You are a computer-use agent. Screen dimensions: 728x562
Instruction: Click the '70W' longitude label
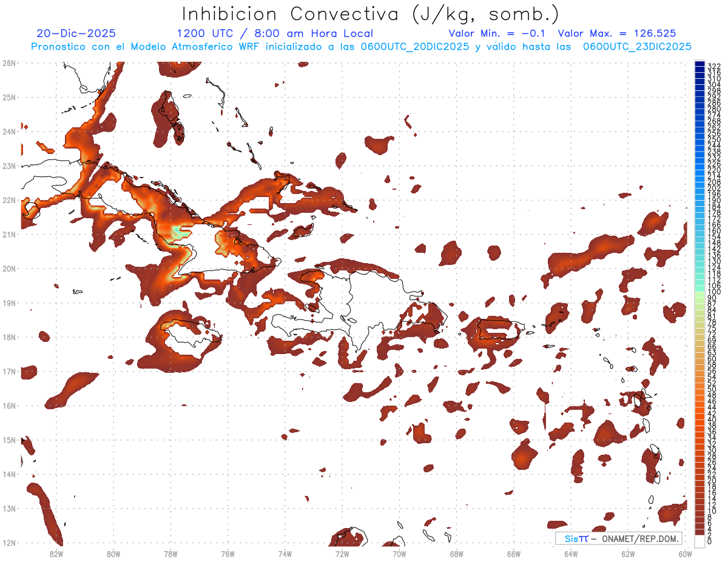point(399,554)
